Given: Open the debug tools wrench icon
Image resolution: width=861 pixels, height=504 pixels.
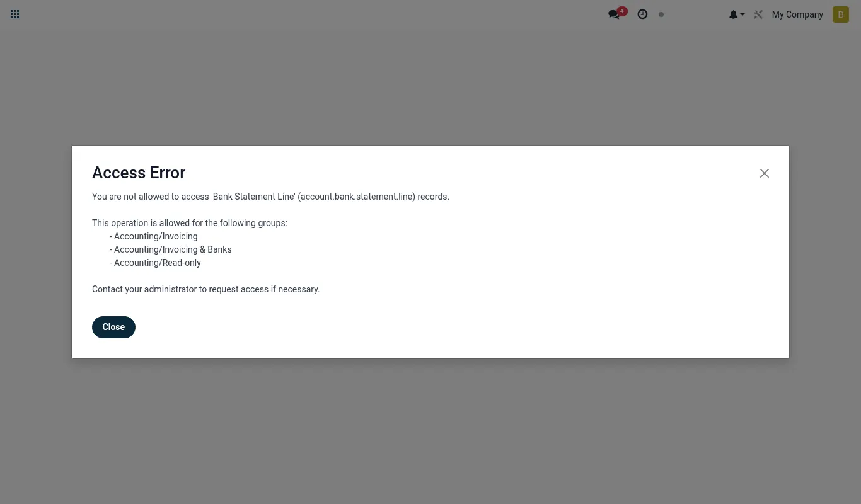Looking at the screenshot, I should point(758,14).
